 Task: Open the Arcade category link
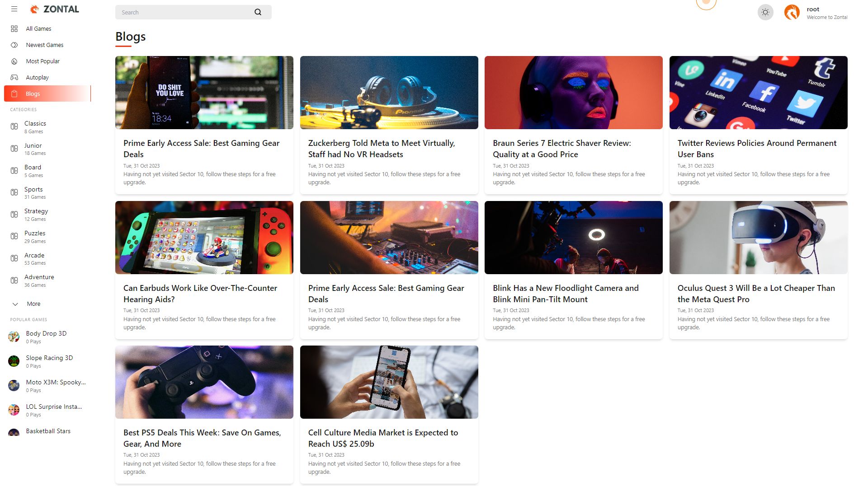pos(34,255)
